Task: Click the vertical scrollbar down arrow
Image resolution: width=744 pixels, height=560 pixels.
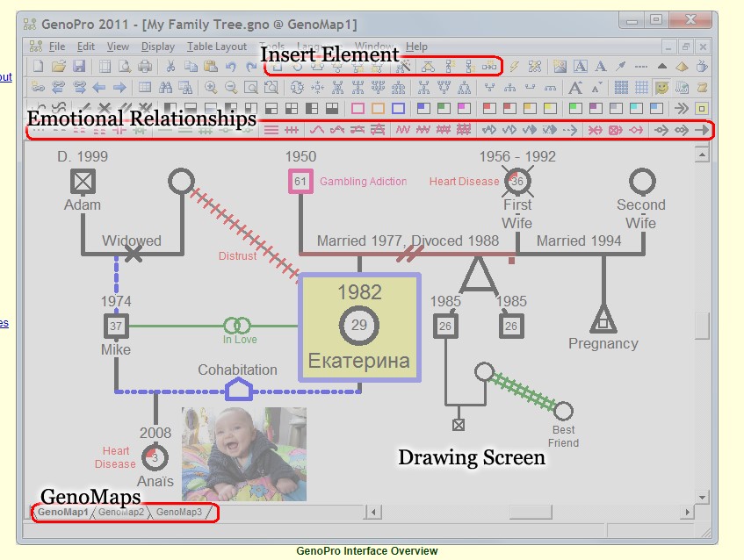Action: coord(702,498)
